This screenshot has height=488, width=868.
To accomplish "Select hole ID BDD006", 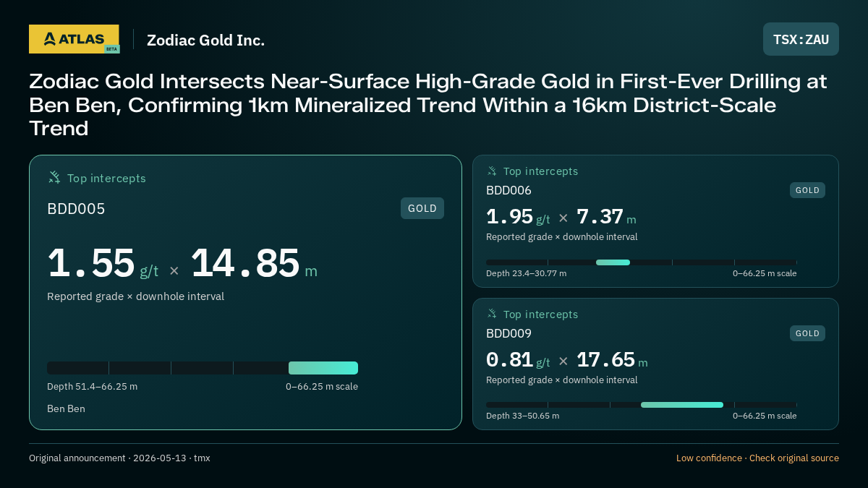I will pos(509,191).
